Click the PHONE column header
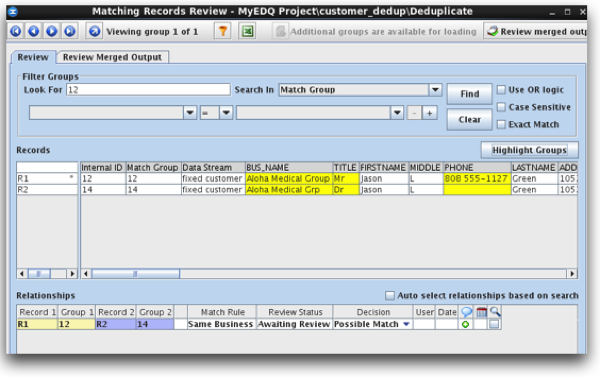 [477, 168]
